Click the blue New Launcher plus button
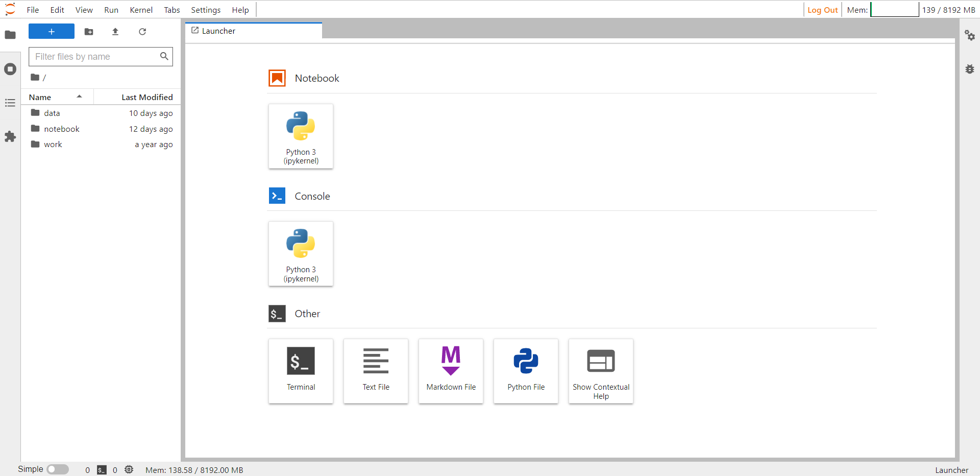Screen dimensions: 980x476 coord(52,32)
